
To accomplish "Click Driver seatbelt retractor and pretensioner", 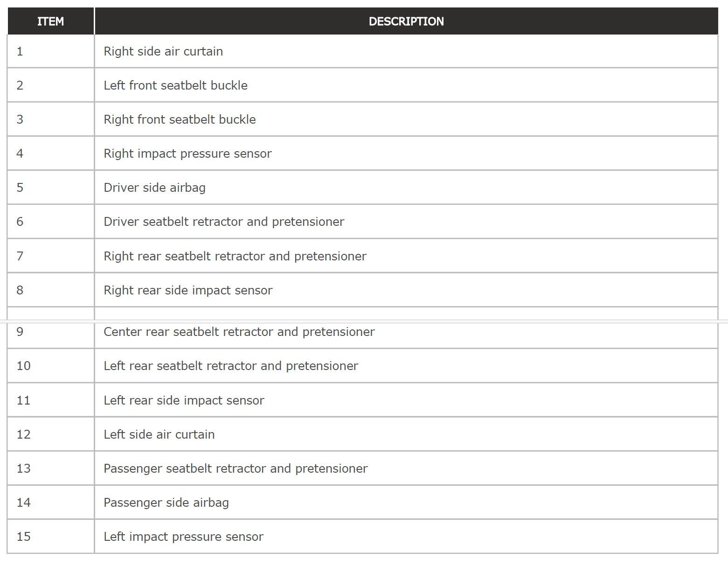I will (x=224, y=222).
